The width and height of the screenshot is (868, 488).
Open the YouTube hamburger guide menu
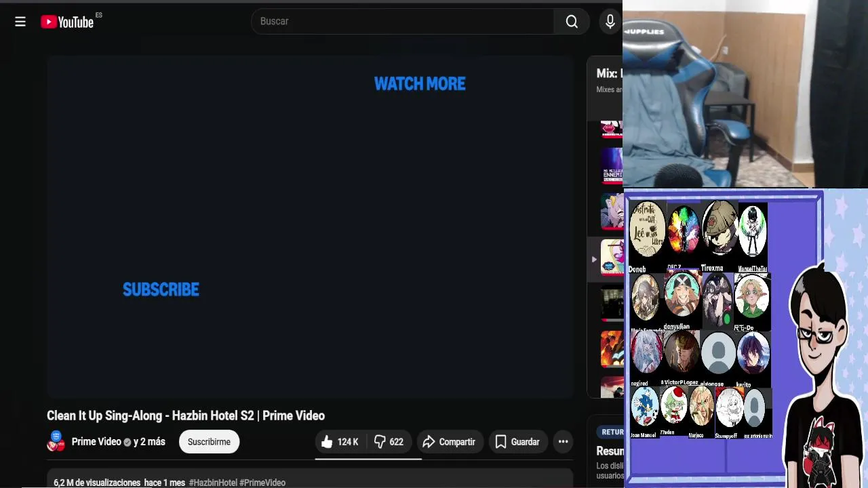tap(20, 22)
